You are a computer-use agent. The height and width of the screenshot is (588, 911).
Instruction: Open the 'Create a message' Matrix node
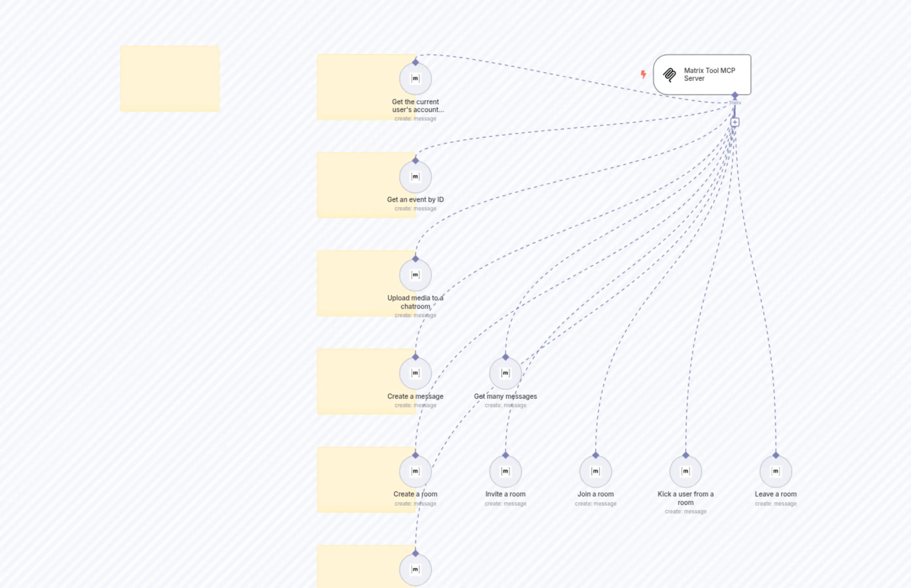tap(415, 373)
